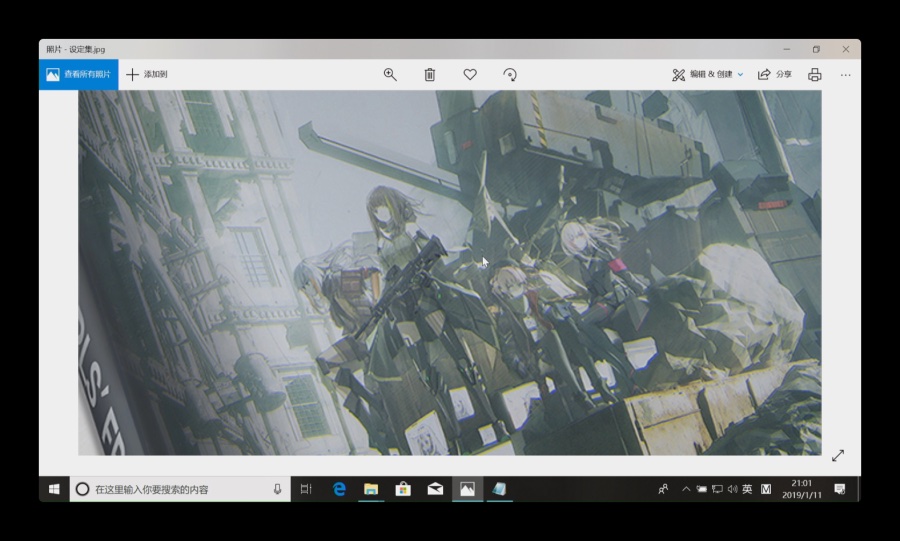The image size is (900, 541).
Task: Rotate the photo using rotate icon
Action: [510, 75]
